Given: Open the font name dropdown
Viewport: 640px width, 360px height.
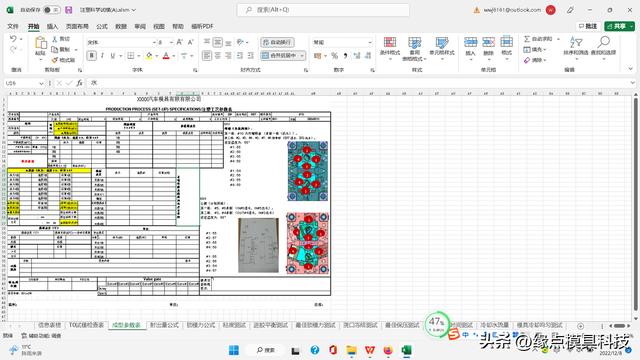Looking at the screenshot, I should (x=154, y=42).
